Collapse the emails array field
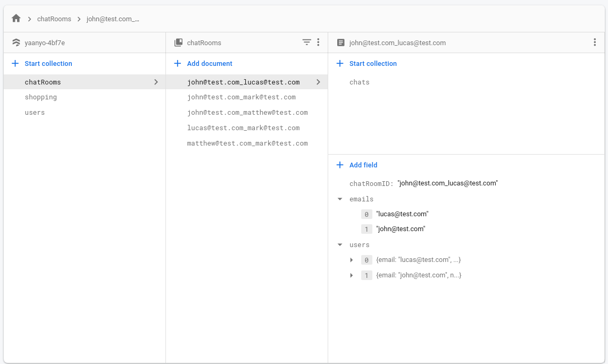Viewport: 608px width, 364px height. pyautogui.click(x=340, y=199)
